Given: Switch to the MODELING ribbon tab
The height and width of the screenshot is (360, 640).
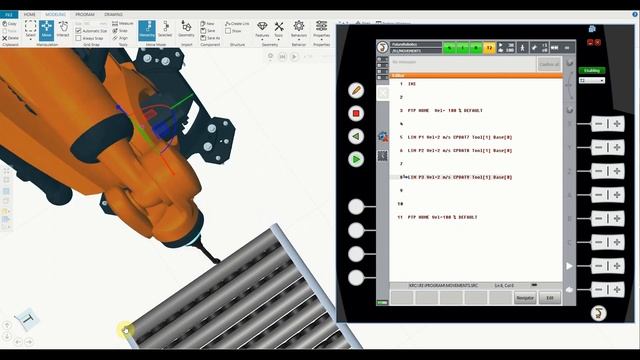Looking at the screenshot, I should click(55, 14).
